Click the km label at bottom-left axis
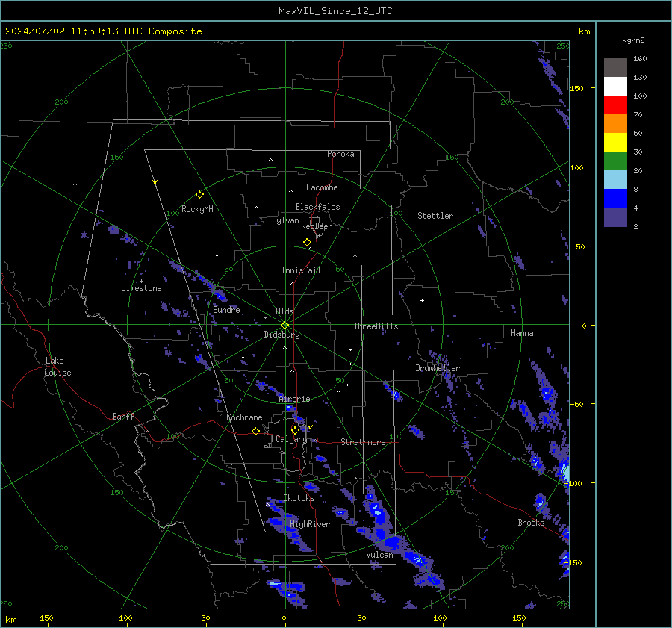The height and width of the screenshot is (628, 672). pos(10,620)
